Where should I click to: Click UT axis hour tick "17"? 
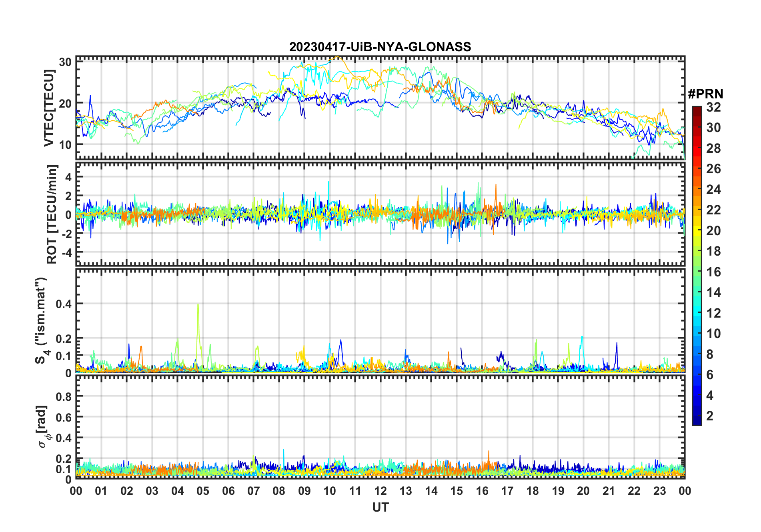507,491
